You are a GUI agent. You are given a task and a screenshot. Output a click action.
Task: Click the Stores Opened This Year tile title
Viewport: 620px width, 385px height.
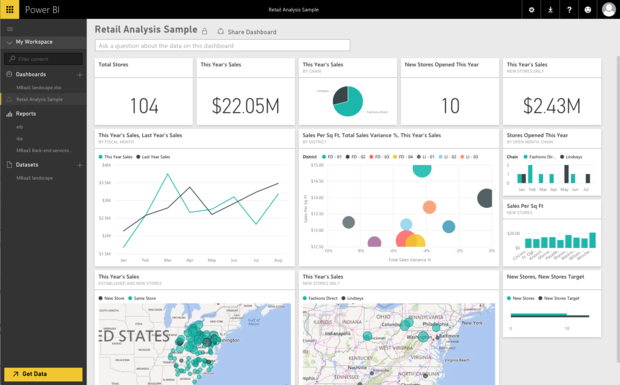(x=537, y=135)
